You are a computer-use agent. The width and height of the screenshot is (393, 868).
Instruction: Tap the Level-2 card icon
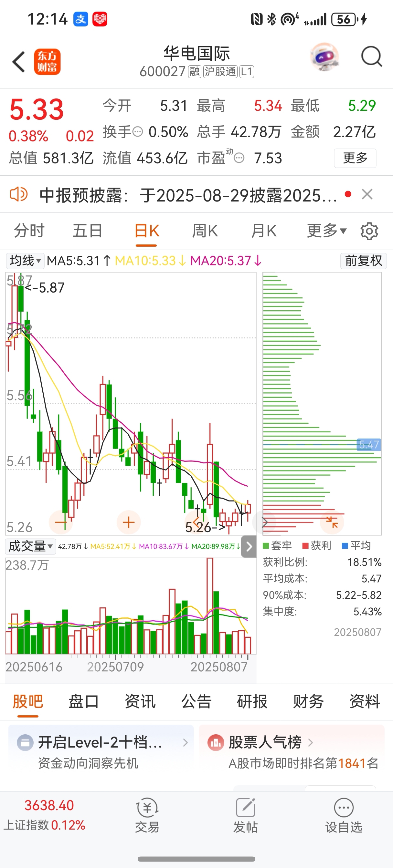tap(25, 743)
